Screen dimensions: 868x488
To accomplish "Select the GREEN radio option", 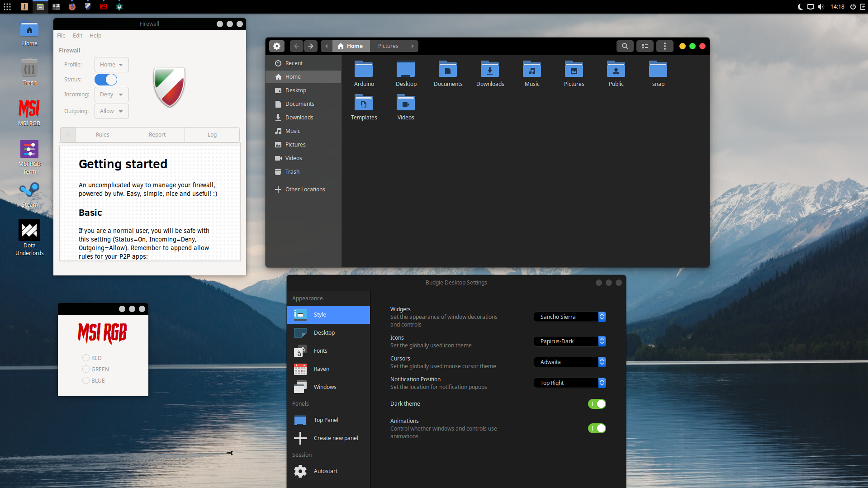I will point(86,369).
